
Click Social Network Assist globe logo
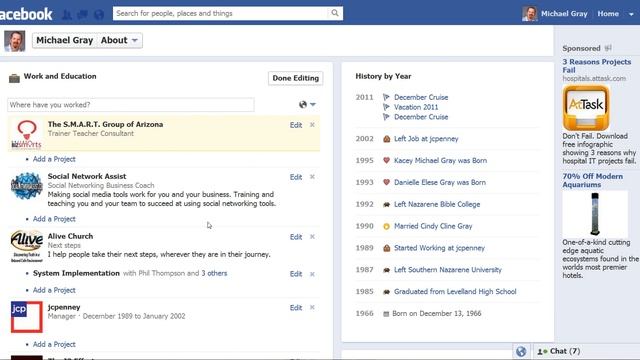tap(27, 186)
